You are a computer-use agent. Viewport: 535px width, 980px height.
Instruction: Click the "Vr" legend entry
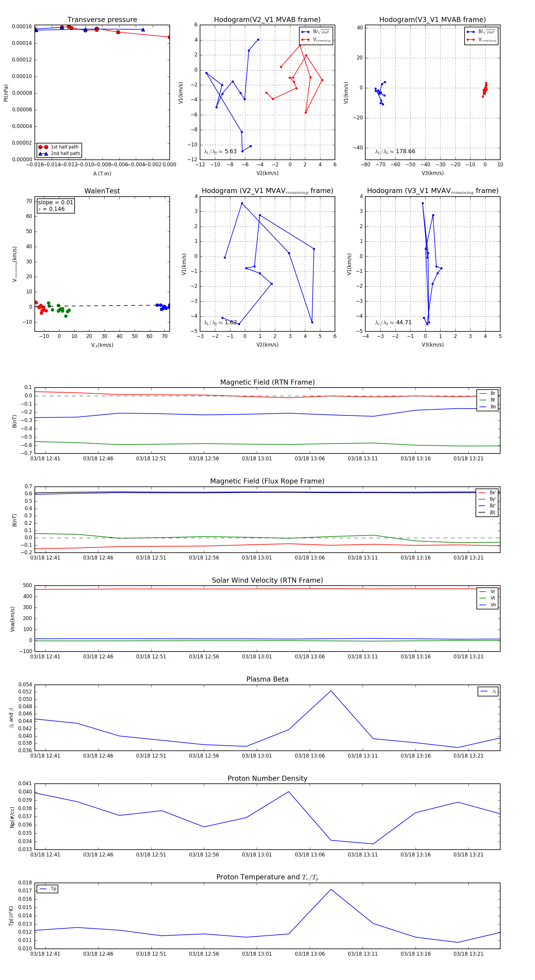487,592
